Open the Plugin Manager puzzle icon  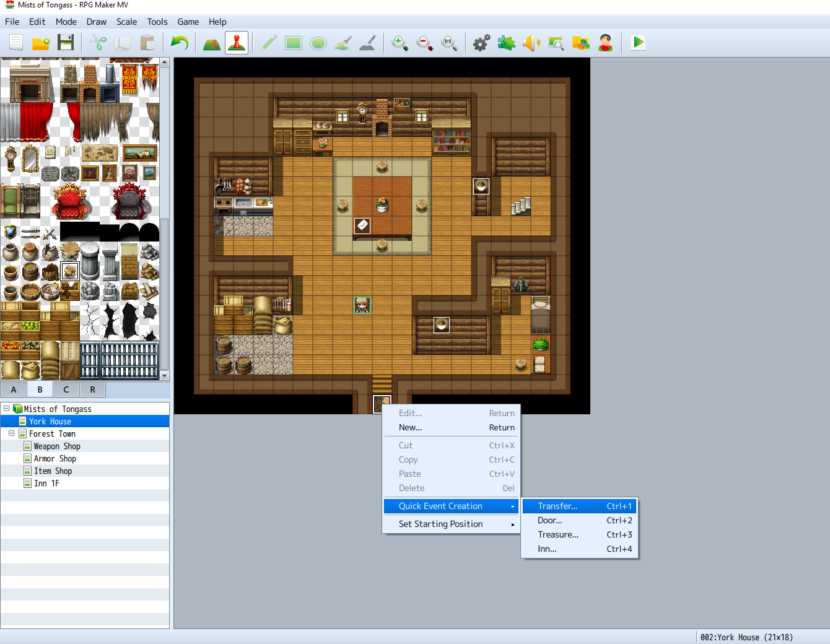(x=506, y=43)
